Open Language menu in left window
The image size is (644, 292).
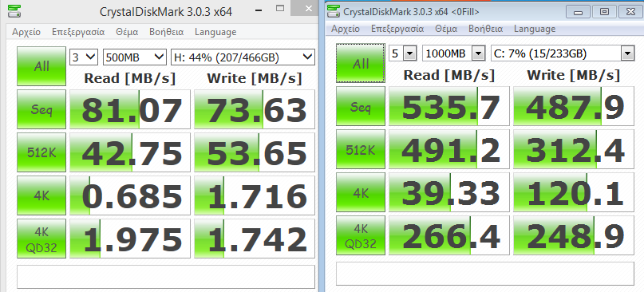coord(215,32)
